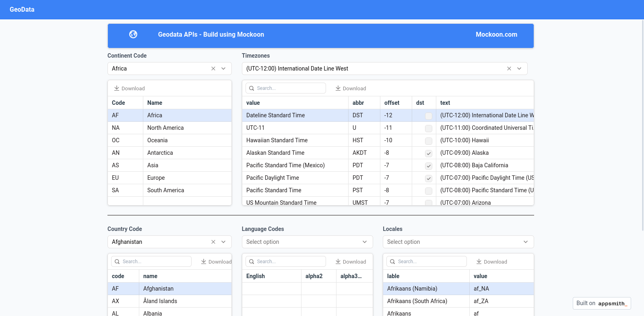Clear the Africa continent selection
This screenshot has height=316, width=644.
tap(213, 69)
